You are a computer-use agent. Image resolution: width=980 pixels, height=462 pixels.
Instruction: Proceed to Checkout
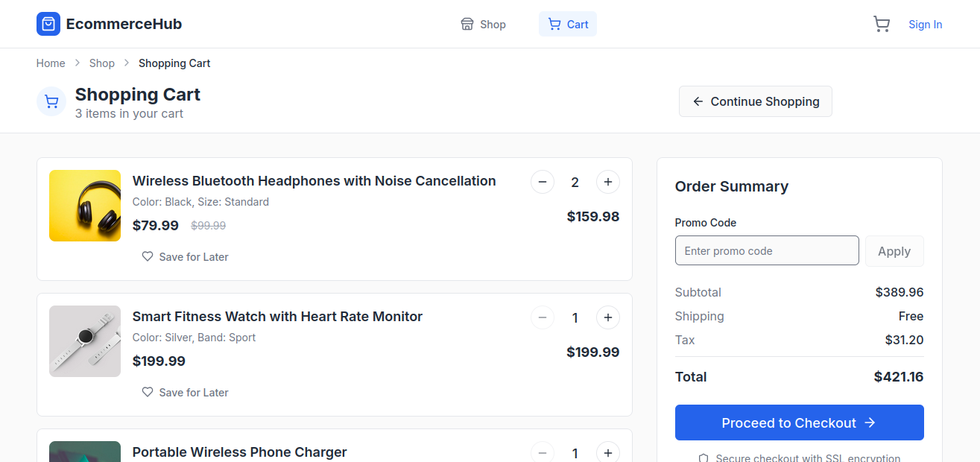[x=799, y=423]
